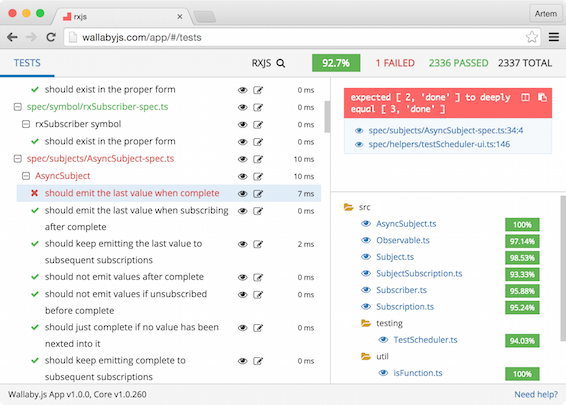The height and width of the screenshot is (405, 566).
Task: Bookmark page with the star icon
Action: pos(531,37)
